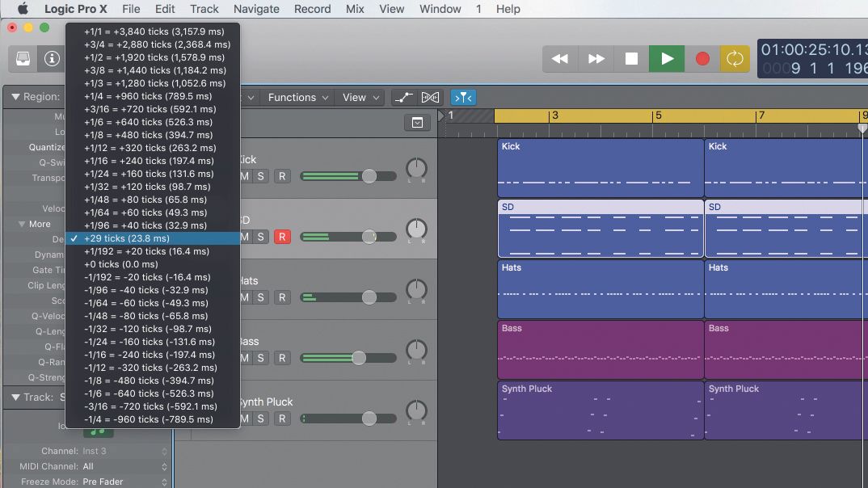Collapse the Region inspector triangle

click(15, 97)
